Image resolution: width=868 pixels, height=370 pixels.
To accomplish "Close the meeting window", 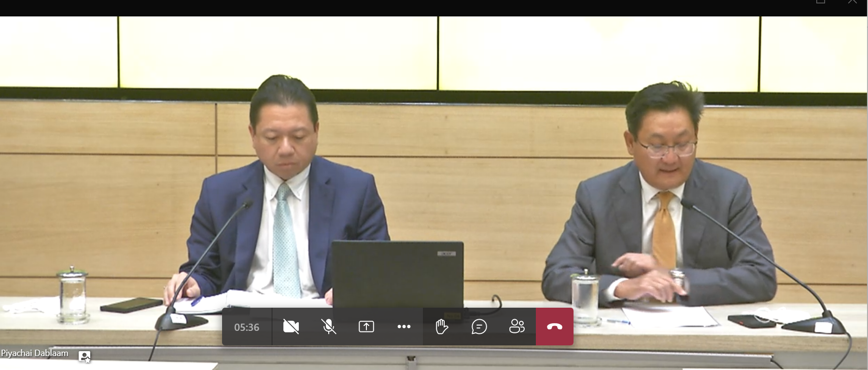I will (853, 2).
